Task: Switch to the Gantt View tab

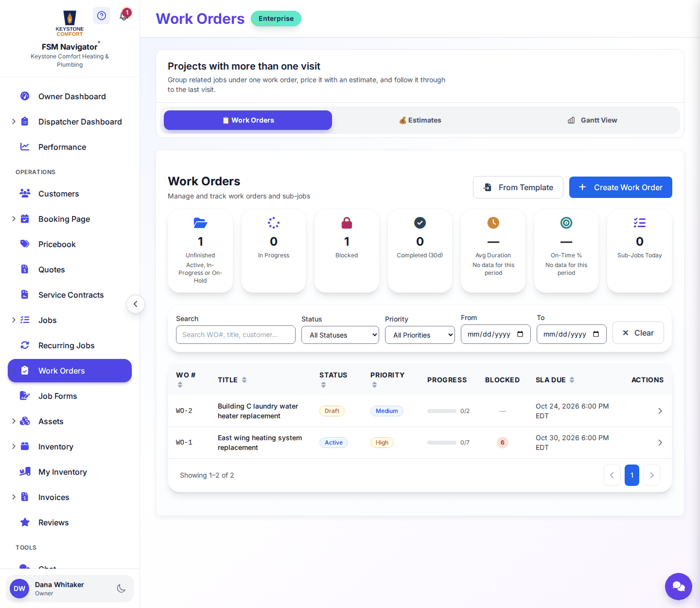Action: 592,120
